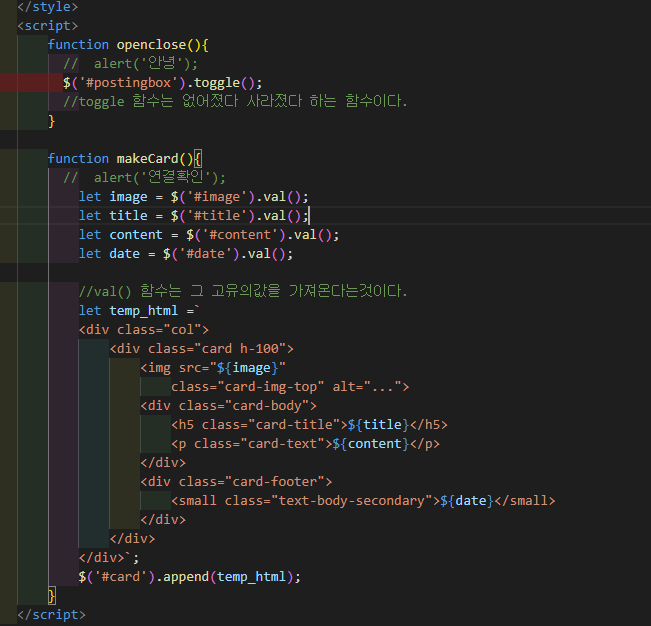Click the <div class="col"> line

tap(144, 330)
